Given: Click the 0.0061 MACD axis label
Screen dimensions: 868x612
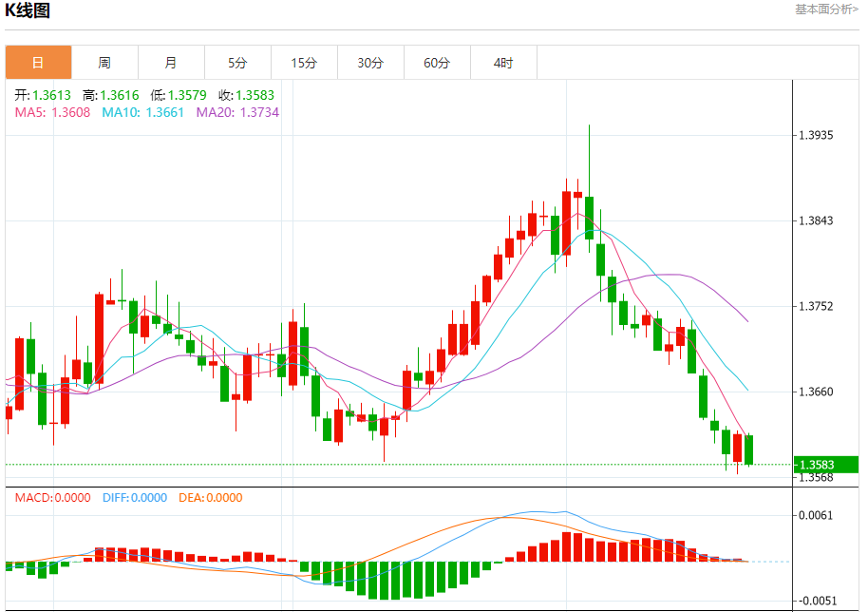Looking at the screenshot, I should coord(816,515).
